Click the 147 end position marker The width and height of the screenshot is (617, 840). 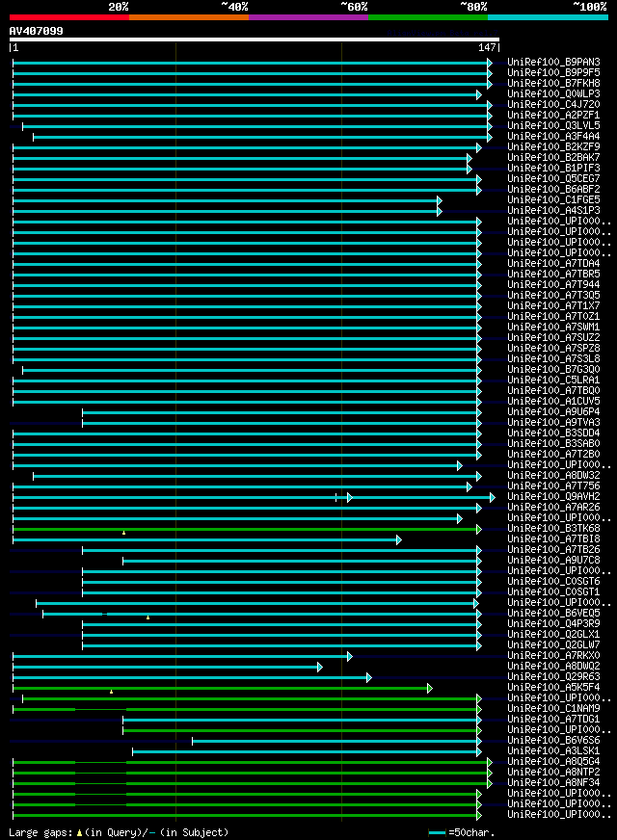(489, 47)
